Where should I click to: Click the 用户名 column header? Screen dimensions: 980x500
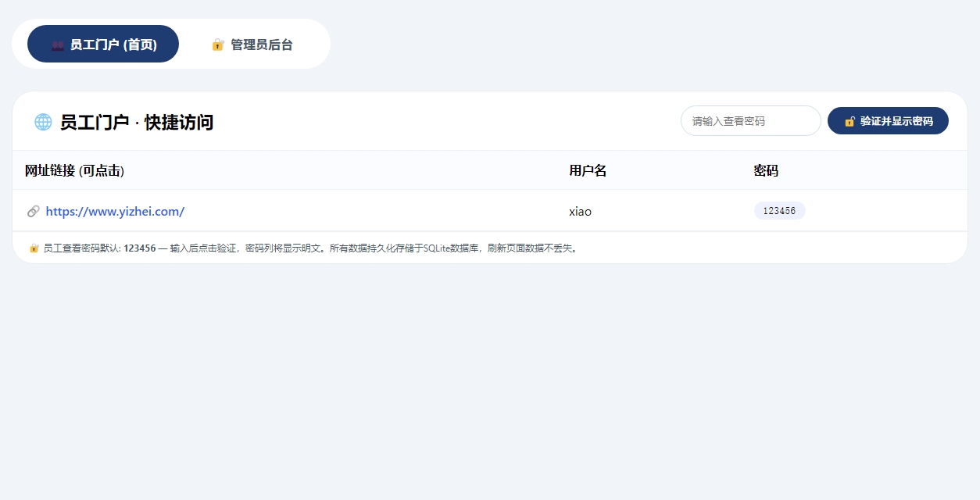click(x=588, y=170)
